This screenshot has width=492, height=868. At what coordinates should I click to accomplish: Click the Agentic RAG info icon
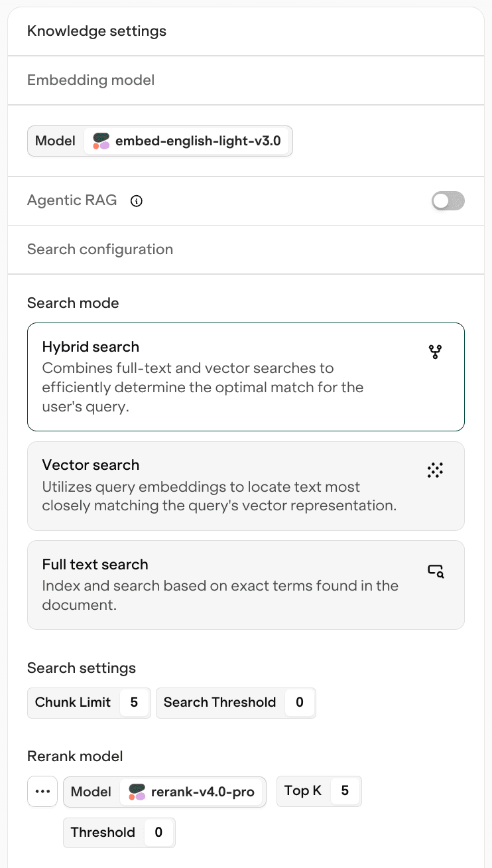[137, 201]
